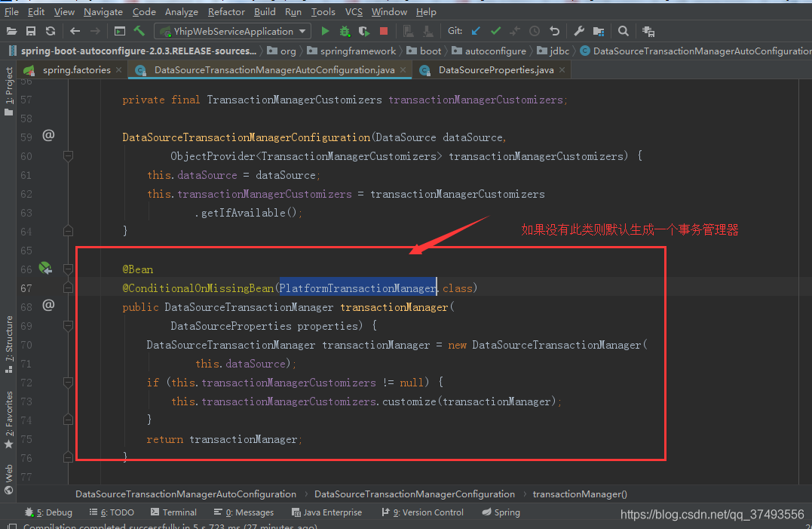Show Git history clock icon
The image size is (812, 529).
tap(535, 31)
